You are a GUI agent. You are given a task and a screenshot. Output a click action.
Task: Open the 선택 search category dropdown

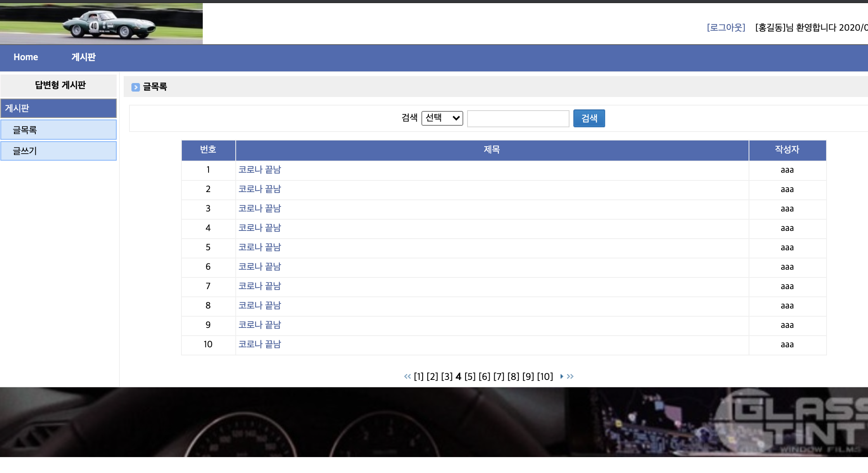click(x=442, y=118)
